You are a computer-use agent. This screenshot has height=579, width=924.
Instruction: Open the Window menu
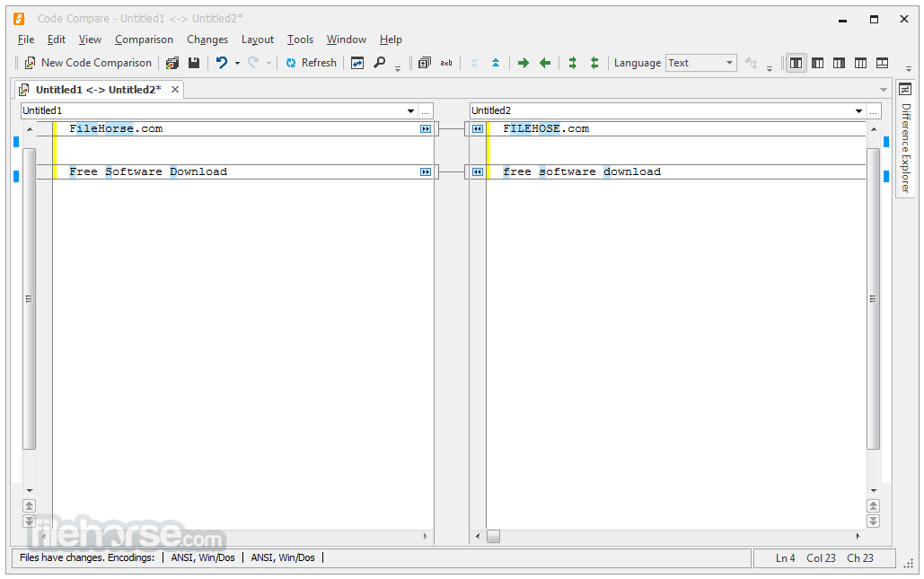coord(347,39)
